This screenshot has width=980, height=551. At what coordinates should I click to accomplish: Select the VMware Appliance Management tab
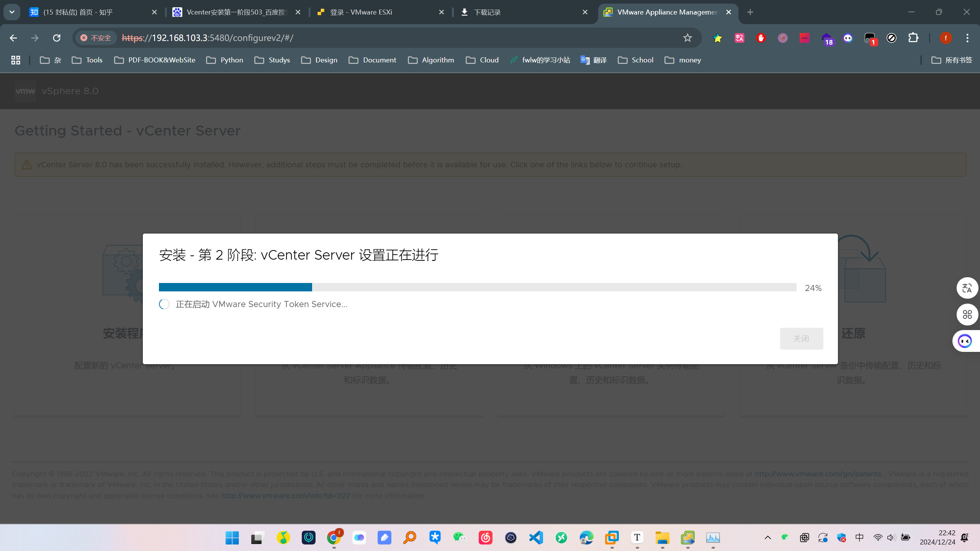coord(668,12)
